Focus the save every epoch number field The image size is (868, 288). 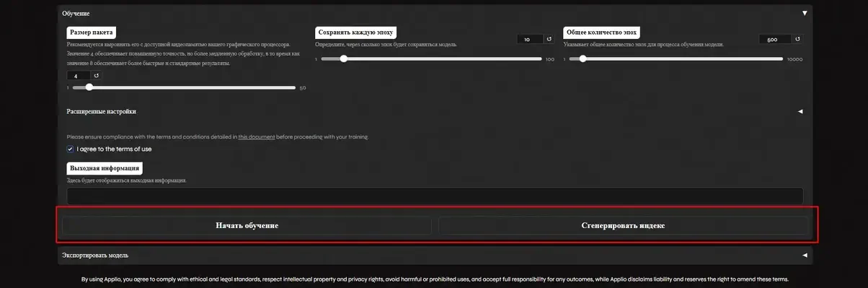tap(530, 39)
